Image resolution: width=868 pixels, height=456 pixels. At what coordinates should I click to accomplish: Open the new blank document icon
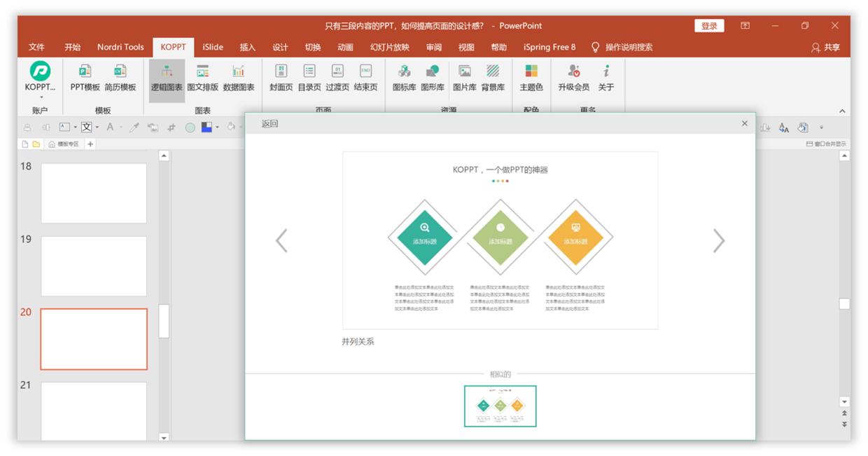click(25, 144)
